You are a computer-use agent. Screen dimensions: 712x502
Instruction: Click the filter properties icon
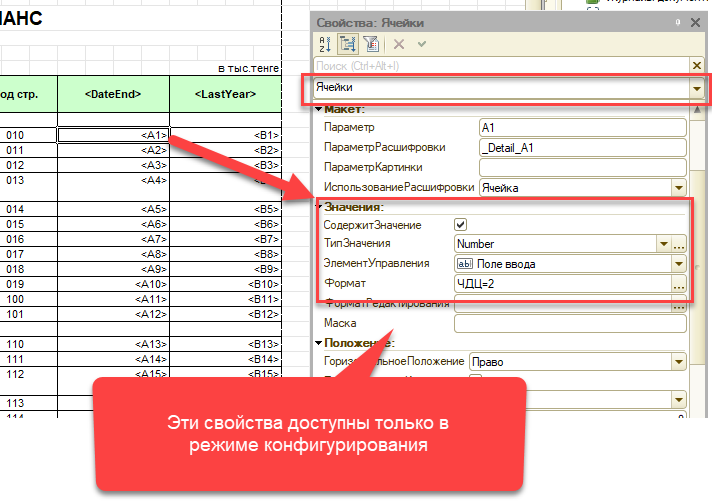371,44
